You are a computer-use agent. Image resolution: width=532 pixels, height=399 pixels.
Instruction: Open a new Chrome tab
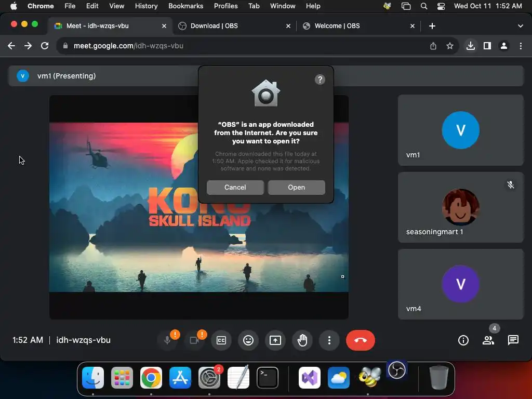(432, 26)
